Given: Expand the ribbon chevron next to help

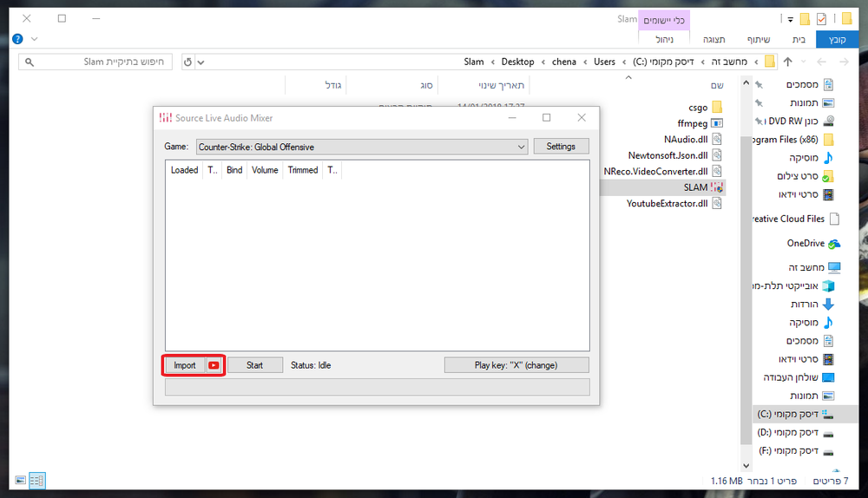Looking at the screenshot, I should point(35,39).
